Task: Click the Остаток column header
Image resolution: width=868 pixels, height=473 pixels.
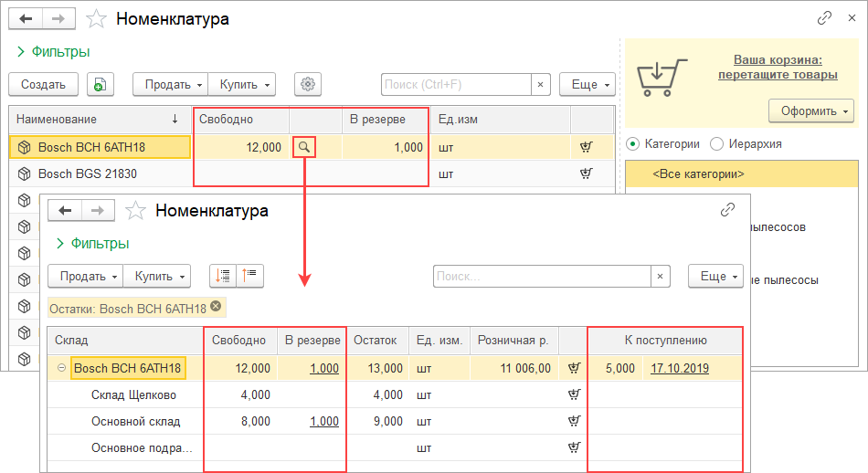Action: tap(377, 341)
